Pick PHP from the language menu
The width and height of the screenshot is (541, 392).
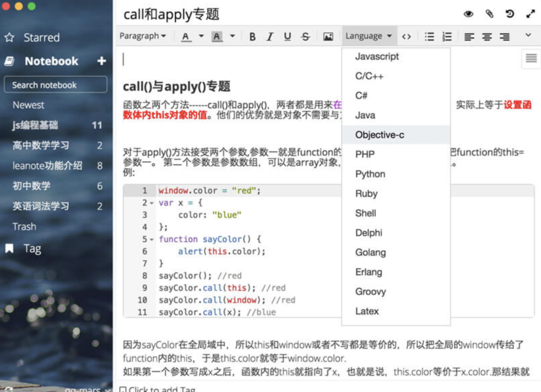[x=396, y=154]
